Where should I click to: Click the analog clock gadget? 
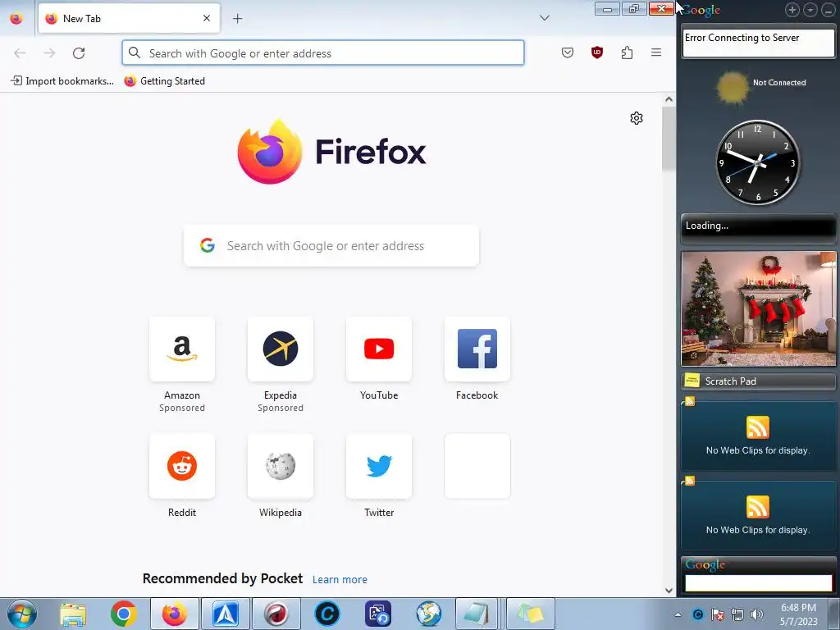coord(757,162)
